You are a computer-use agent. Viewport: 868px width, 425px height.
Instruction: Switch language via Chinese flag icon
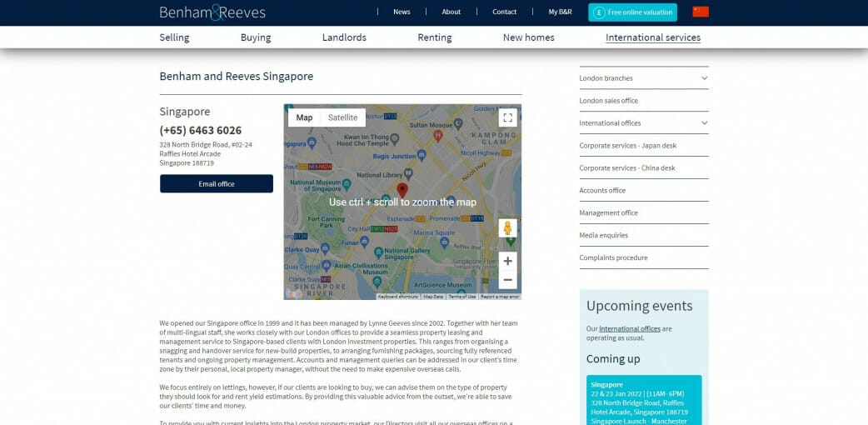tap(701, 12)
